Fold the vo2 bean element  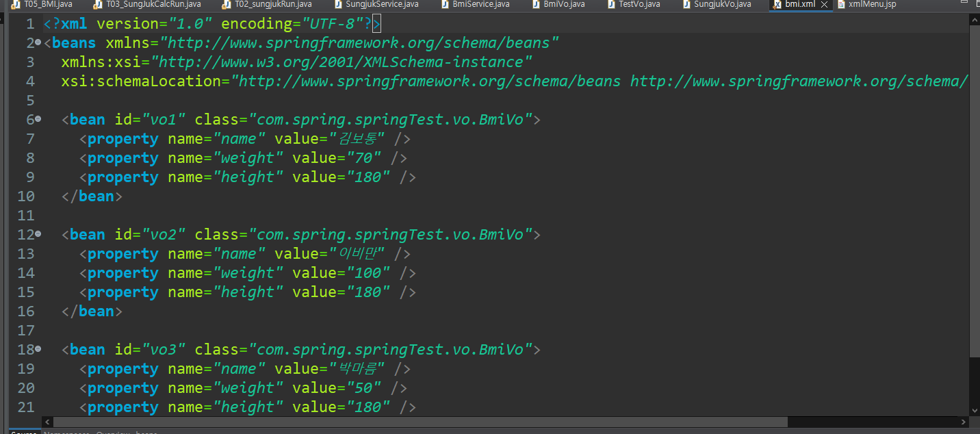click(38, 234)
